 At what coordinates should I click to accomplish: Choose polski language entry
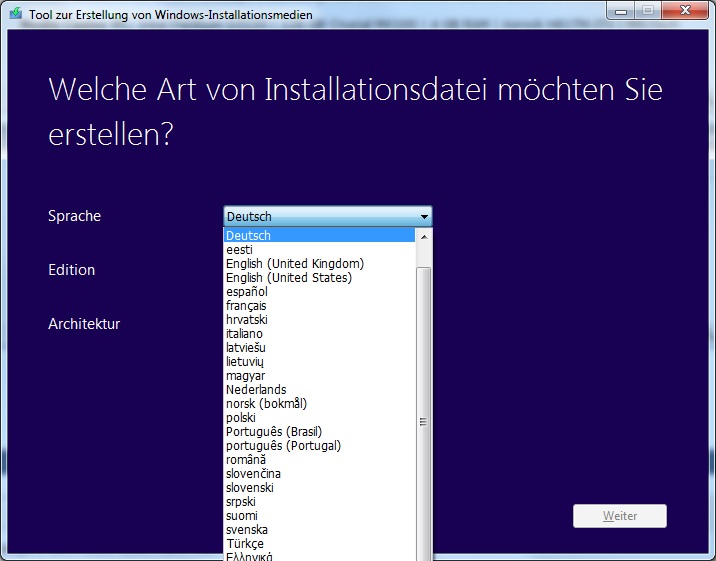point(320,418)
